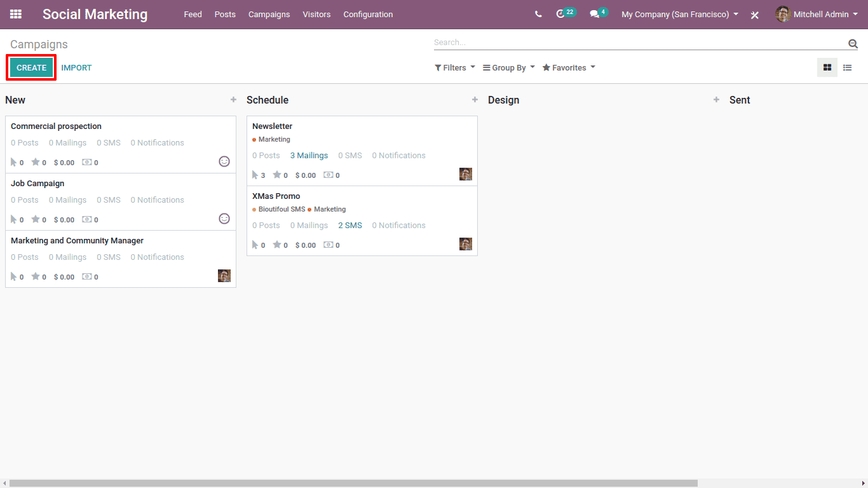
Task: Open the Mitchell Admin user menu
Action: (817, 14)
